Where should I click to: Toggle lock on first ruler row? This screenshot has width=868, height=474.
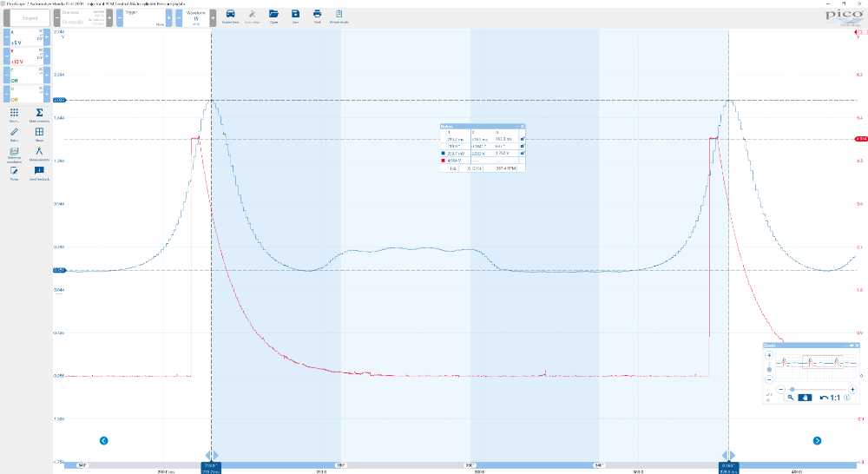(523, 139)
